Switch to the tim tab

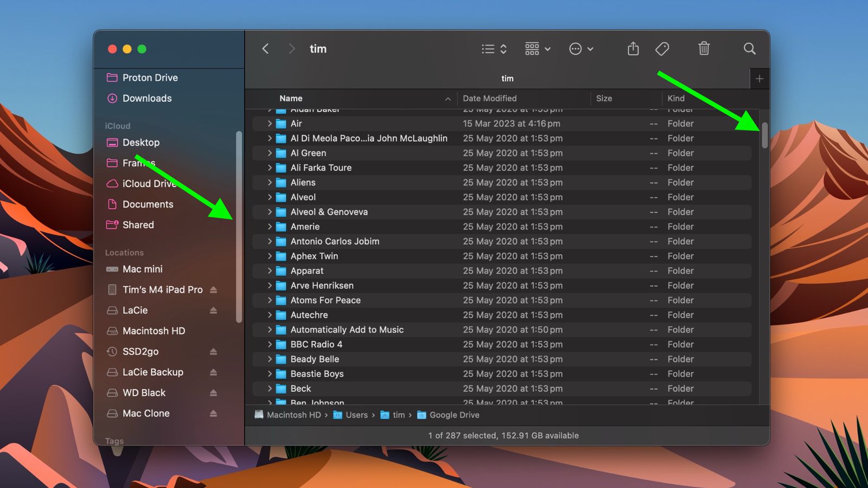point(507,78)
